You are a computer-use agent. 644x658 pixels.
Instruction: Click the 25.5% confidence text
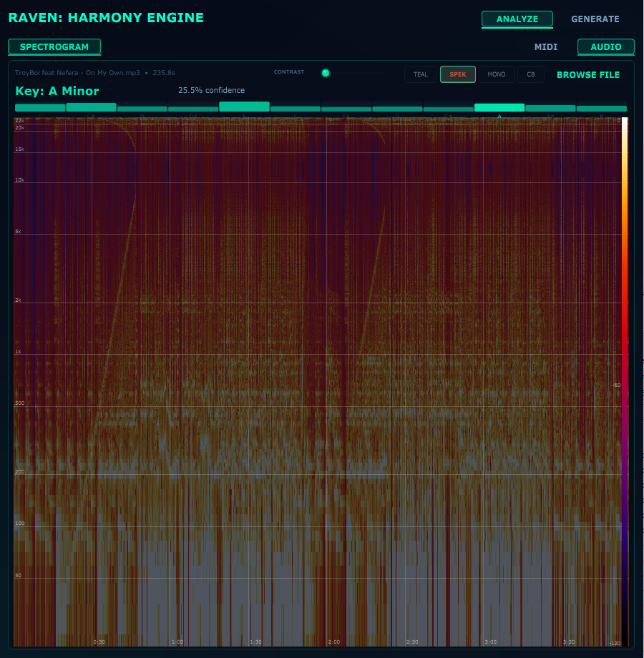click(x=211, y=90)
